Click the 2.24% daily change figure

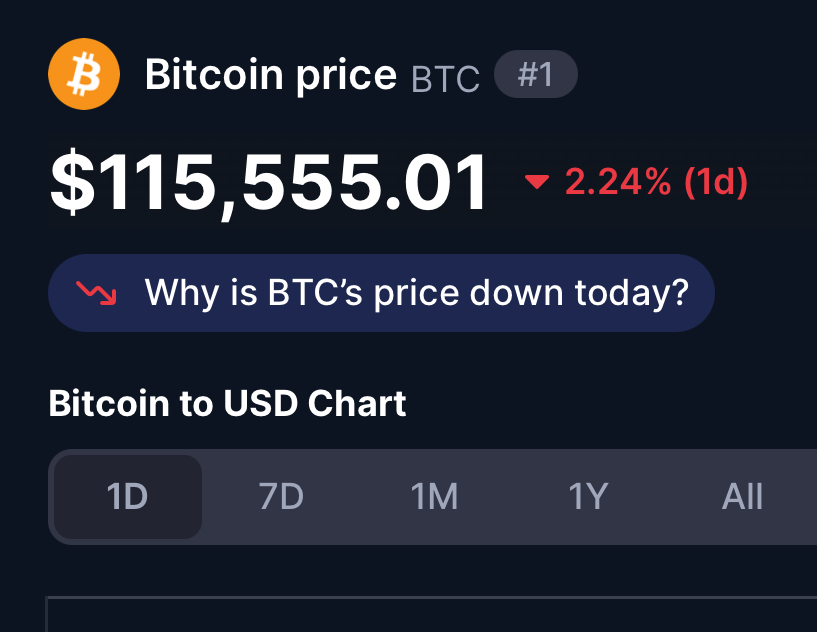[618, 182]
